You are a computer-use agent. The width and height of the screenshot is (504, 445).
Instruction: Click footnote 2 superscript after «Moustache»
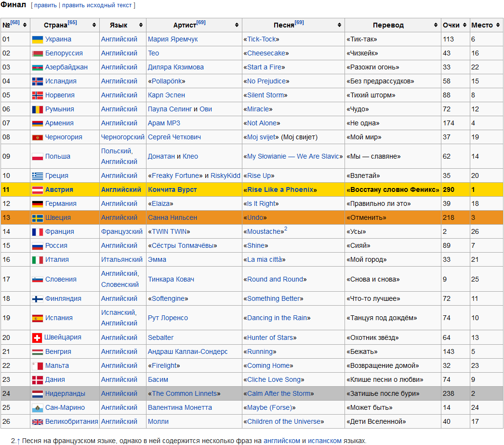[286, 229]
